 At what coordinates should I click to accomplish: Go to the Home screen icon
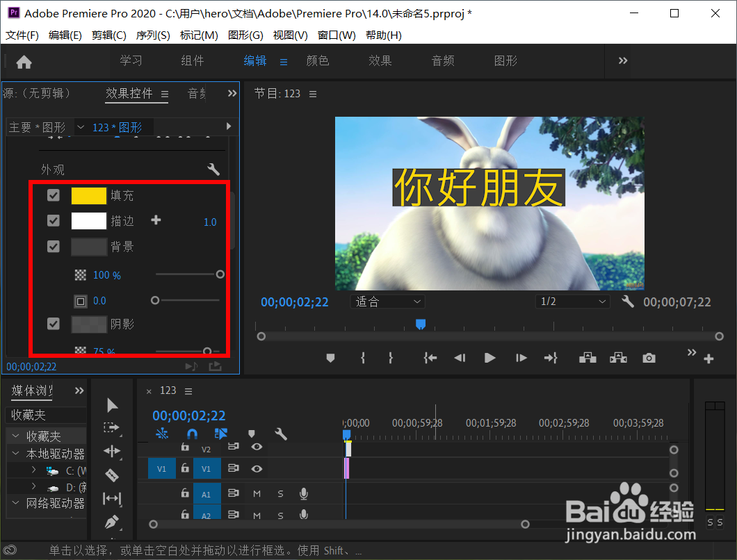click(x=24, y=62)
